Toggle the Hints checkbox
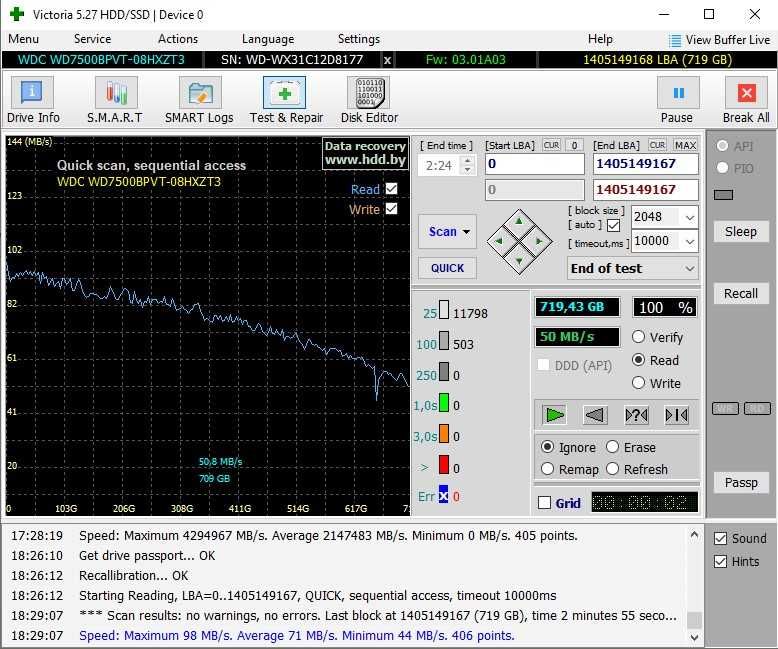Image resolution: width=778 pixels, height=649 pixels. [720, 562]
